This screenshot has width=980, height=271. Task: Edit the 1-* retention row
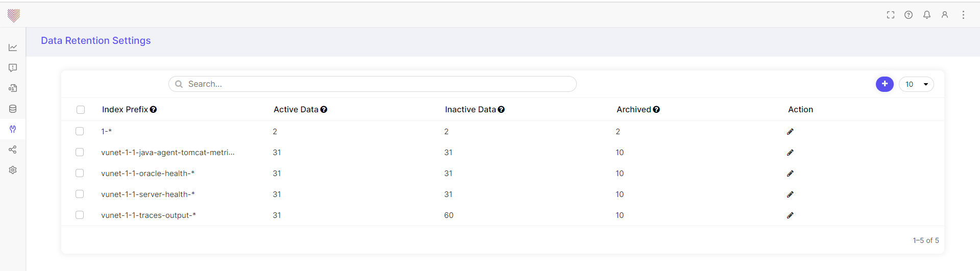point(790,132)
